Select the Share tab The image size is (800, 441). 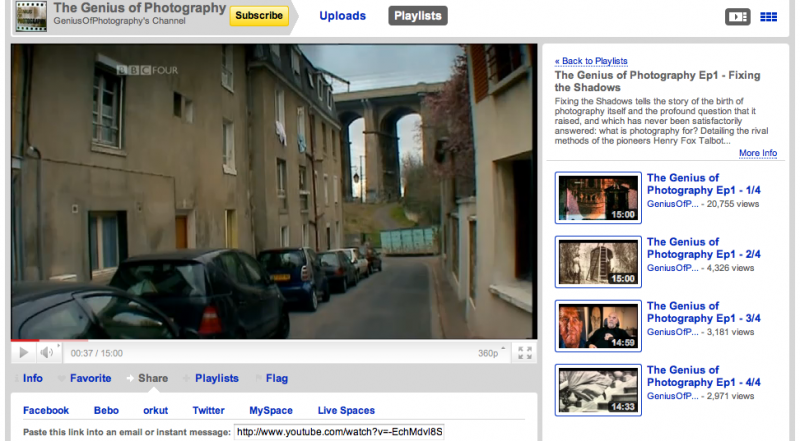pos(153,378)
